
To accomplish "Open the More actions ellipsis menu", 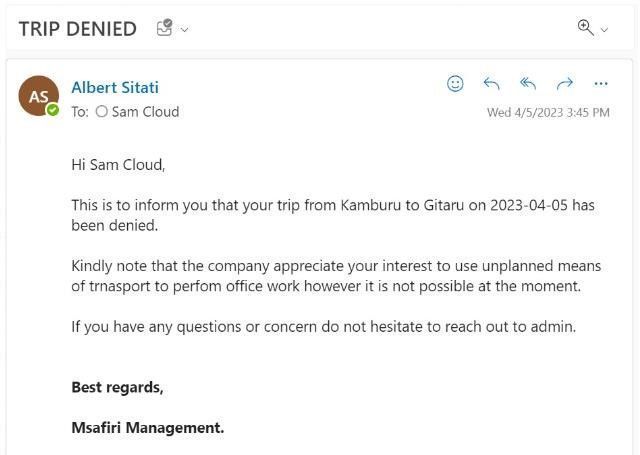I will [x=601, y=84].
